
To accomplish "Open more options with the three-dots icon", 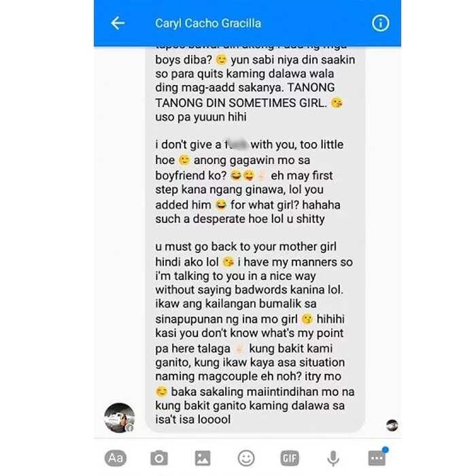I will point(377,458).
